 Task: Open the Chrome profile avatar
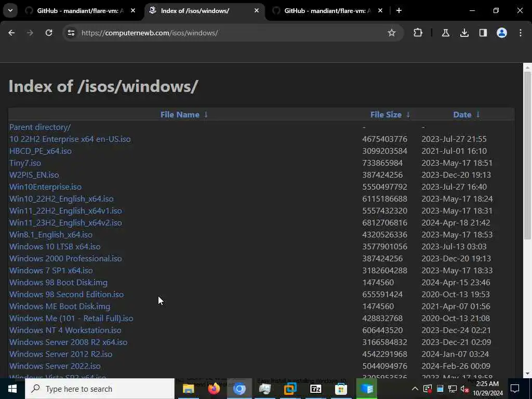pyautogui.click(x=502, y=33)
